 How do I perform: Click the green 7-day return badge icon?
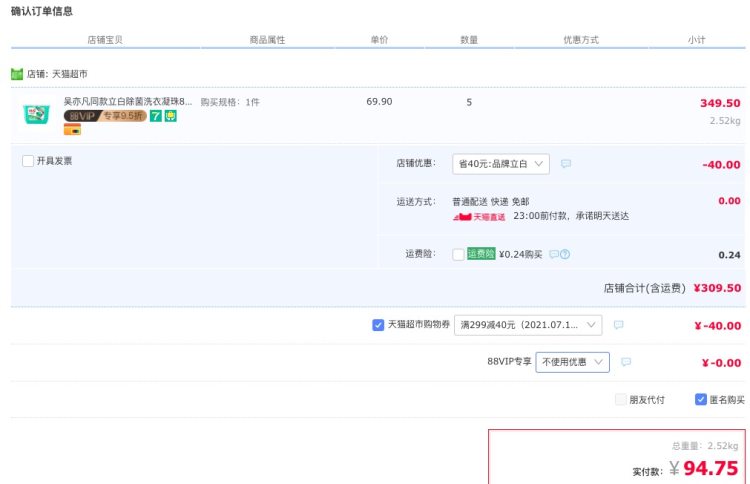tap(155, 116)
